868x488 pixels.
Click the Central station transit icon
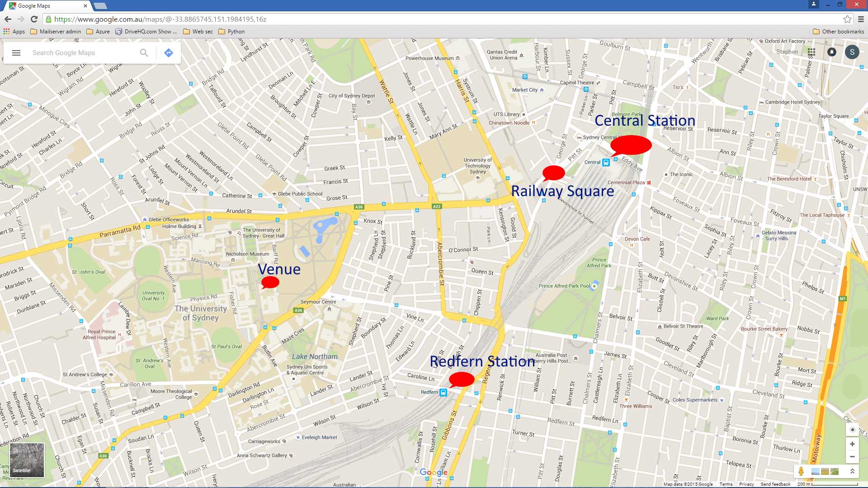click(606, 163)
